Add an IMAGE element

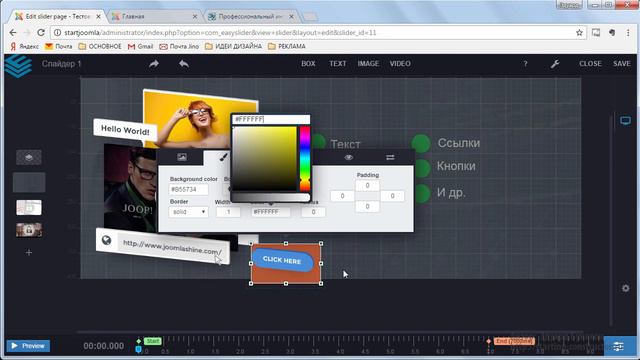tap(368, 64)
